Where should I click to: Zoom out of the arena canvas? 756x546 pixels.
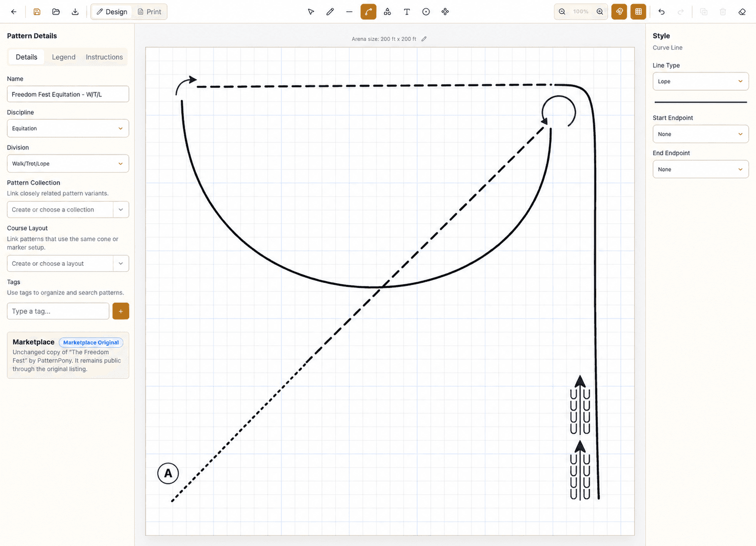tap(562, 12)
